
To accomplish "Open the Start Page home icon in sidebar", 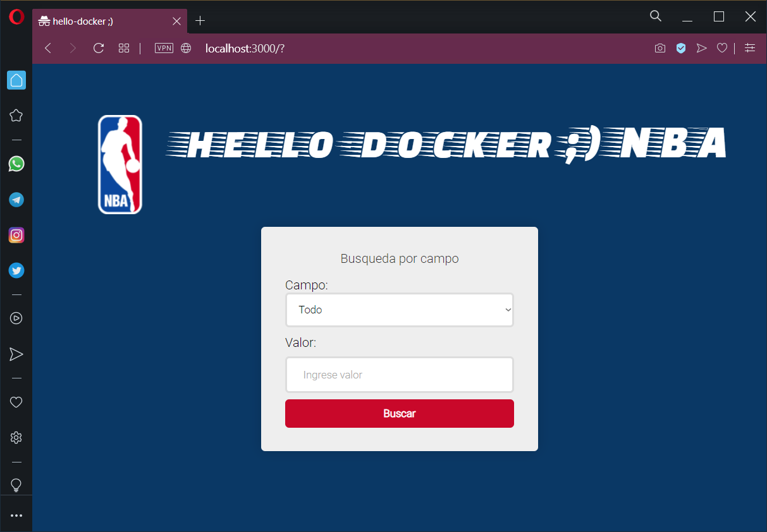I will (16, 80).
